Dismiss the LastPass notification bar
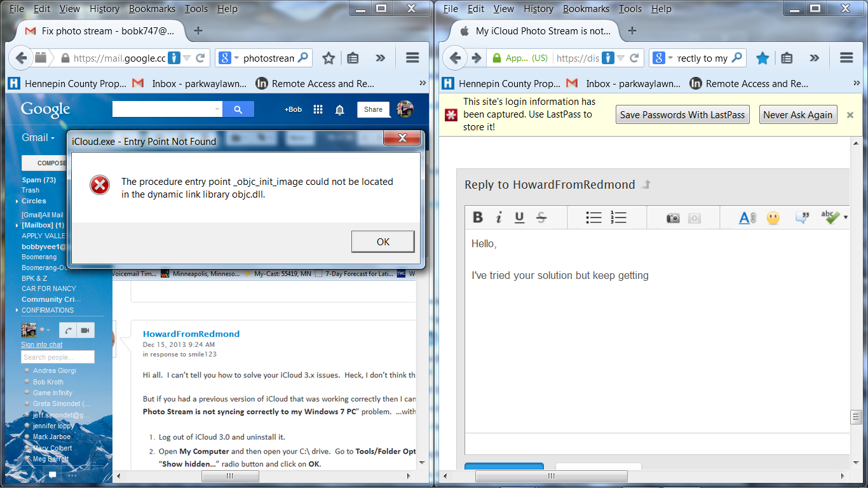This screenshot has width=868, height=488. tap(850, 115)
